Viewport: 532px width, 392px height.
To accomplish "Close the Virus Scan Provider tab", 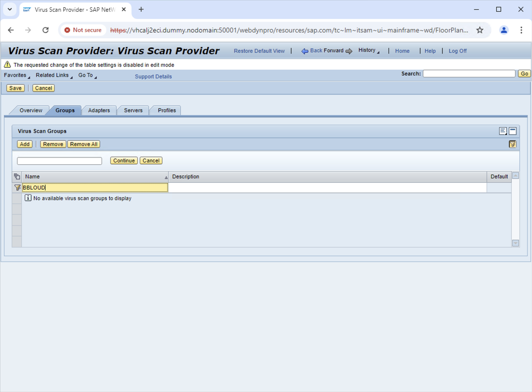I will click(124, 9).
